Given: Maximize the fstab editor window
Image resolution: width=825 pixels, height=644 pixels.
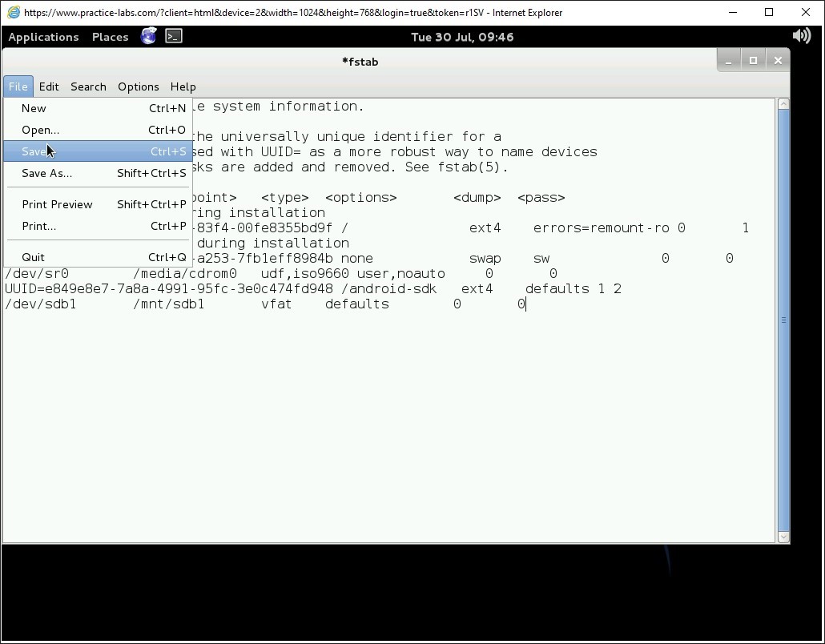Looking at the screenshot, I should [x=753, y=61].
